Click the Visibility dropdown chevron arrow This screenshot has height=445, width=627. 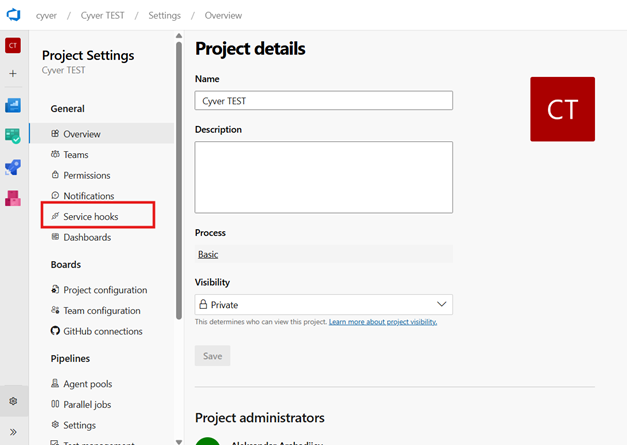click(x=441, y=304)
